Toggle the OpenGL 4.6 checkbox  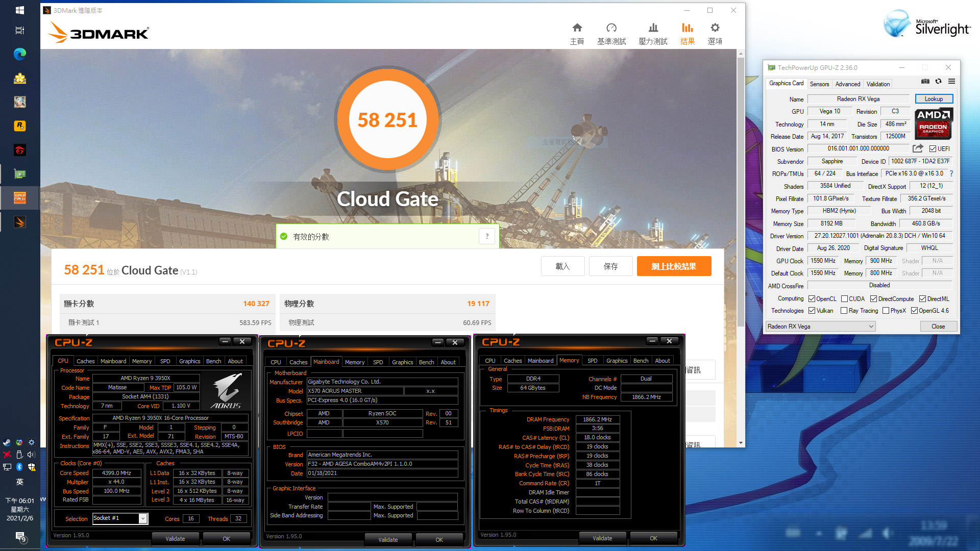pyautogui.click(x=914, y=311)
